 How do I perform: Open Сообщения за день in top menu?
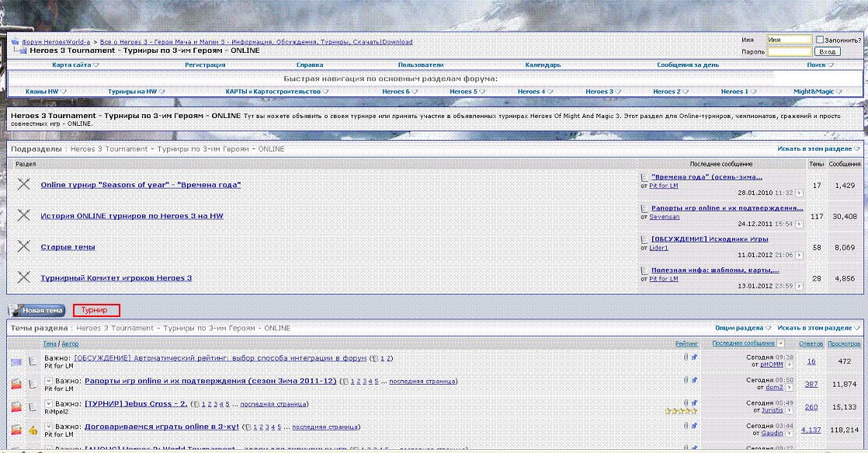[688, 64]
